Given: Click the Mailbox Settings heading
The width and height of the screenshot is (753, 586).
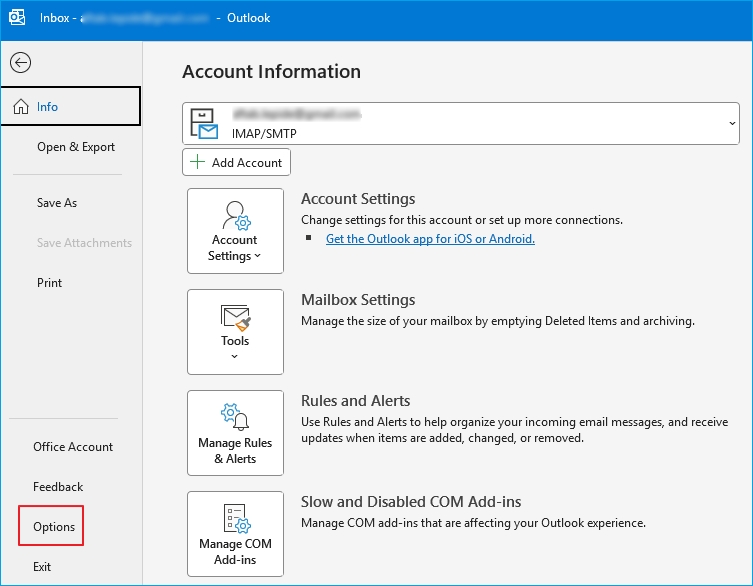Looking at the screenshot, I should point(358,300).
